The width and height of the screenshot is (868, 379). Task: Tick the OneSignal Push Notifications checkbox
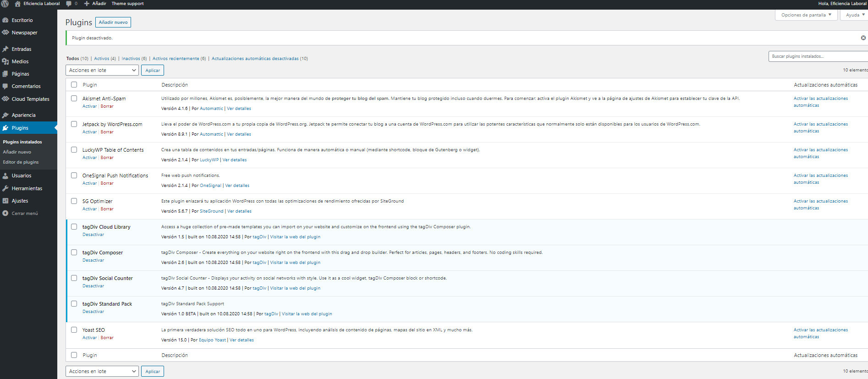point(74,175)
